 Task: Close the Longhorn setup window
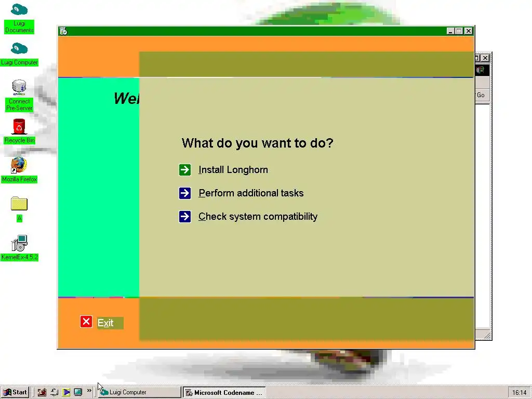(x=469, y=31)
